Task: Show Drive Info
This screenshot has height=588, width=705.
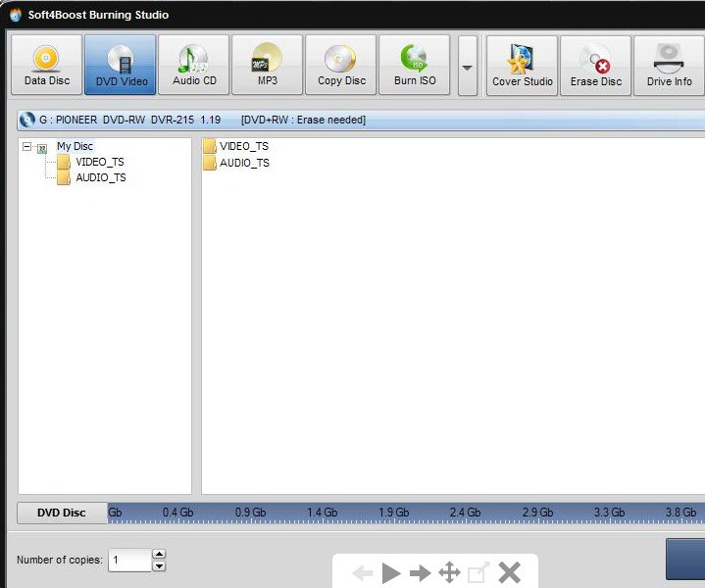Action: tap(669, 66)
